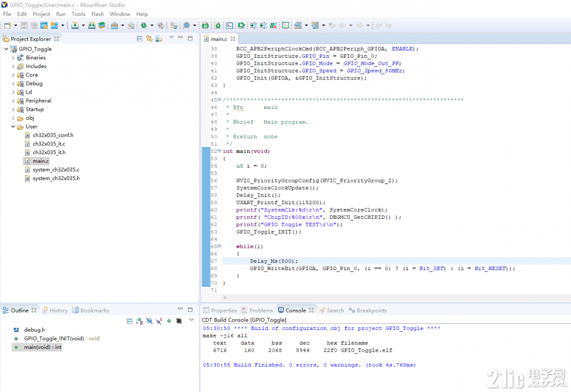Click the Outline collapse all icon
Viewport: 571px width, 392px height.
click(x=130, y=321)
